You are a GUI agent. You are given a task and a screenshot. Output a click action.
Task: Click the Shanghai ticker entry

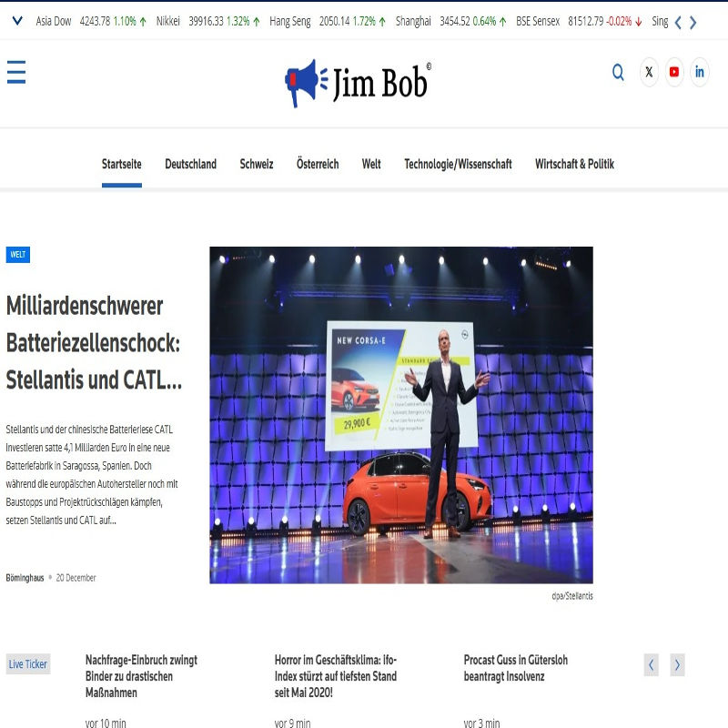click(450, 21)
